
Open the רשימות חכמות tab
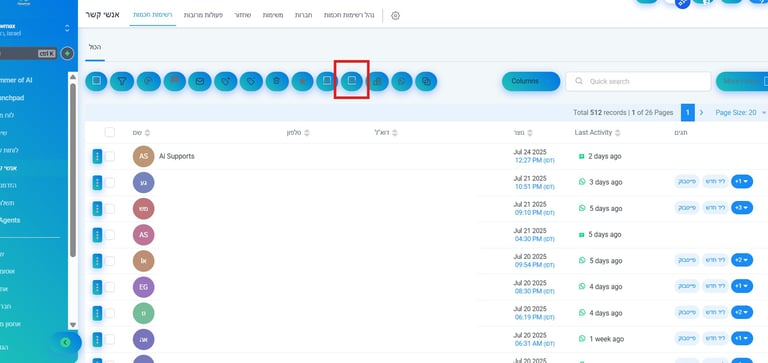click(153, 15)
